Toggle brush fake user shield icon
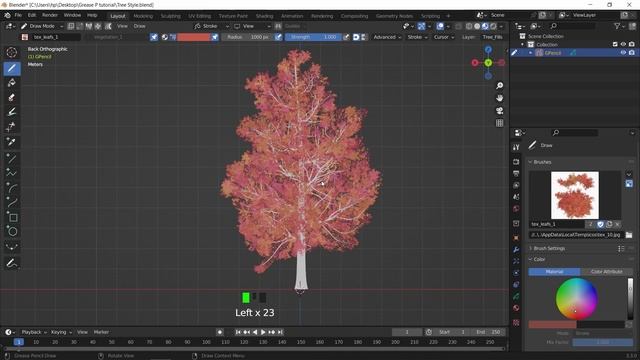The height and width of the screenshot is (360, 640). [600, 224]
